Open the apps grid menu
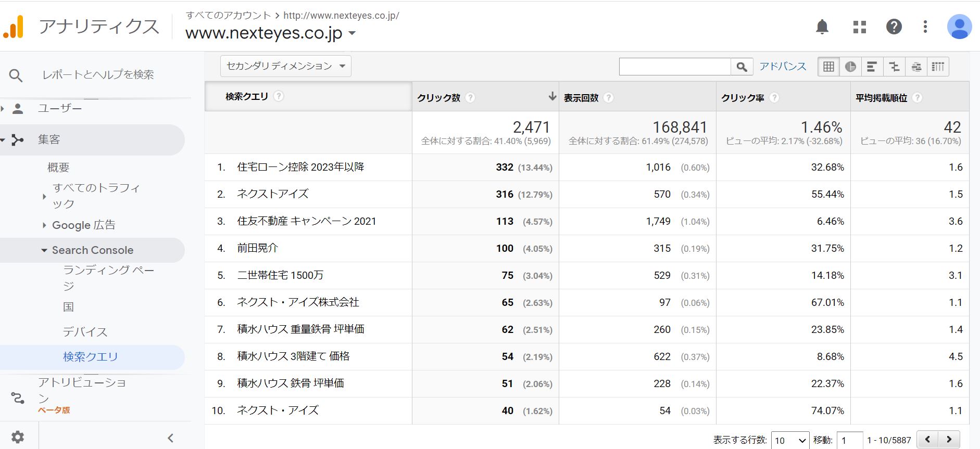This screenshot has height=449, width=980. coord(860,27)
